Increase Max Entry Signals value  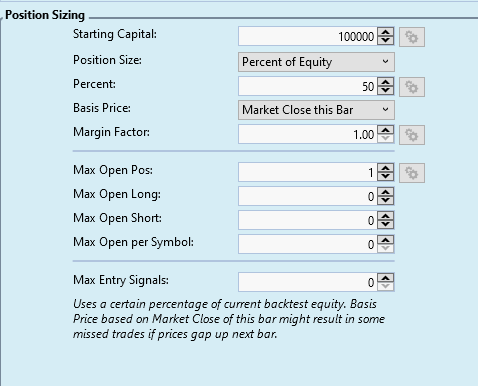point(386,279)
